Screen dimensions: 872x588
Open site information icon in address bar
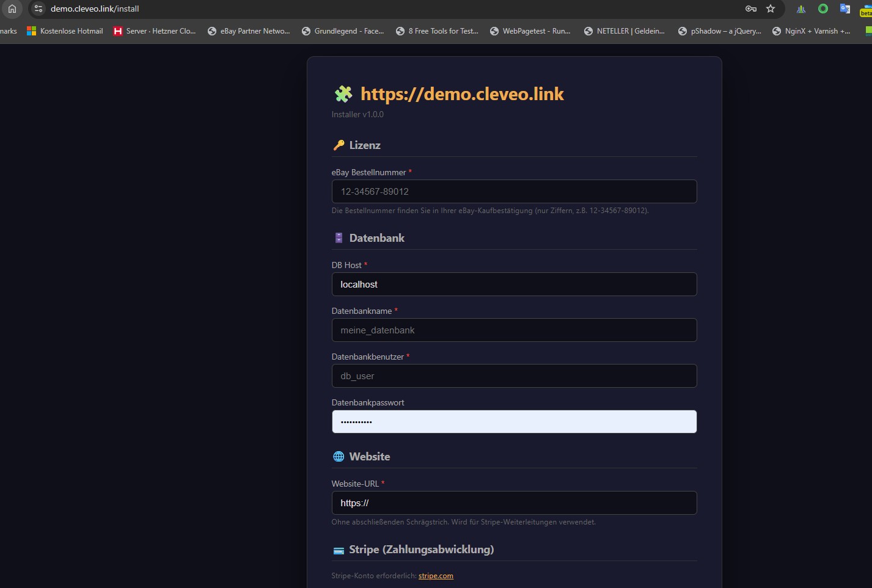[38, 9]
